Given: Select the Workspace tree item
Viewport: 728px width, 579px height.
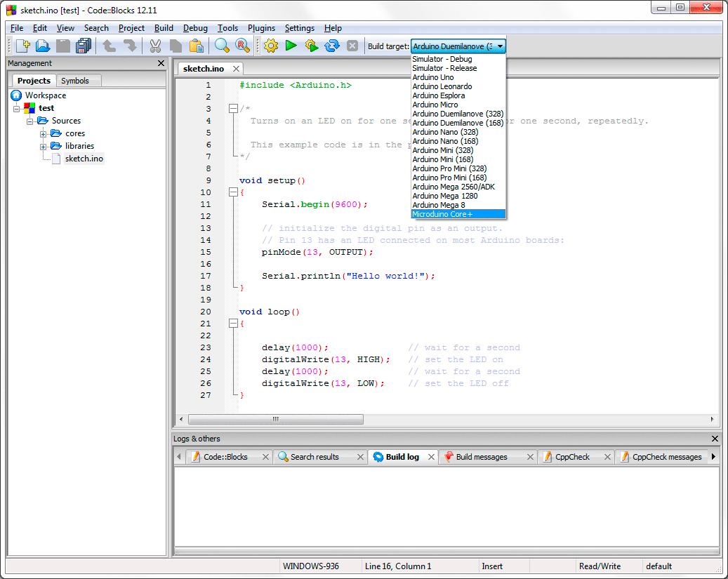Looking at the screenshot, I should [x=46, y=95].
